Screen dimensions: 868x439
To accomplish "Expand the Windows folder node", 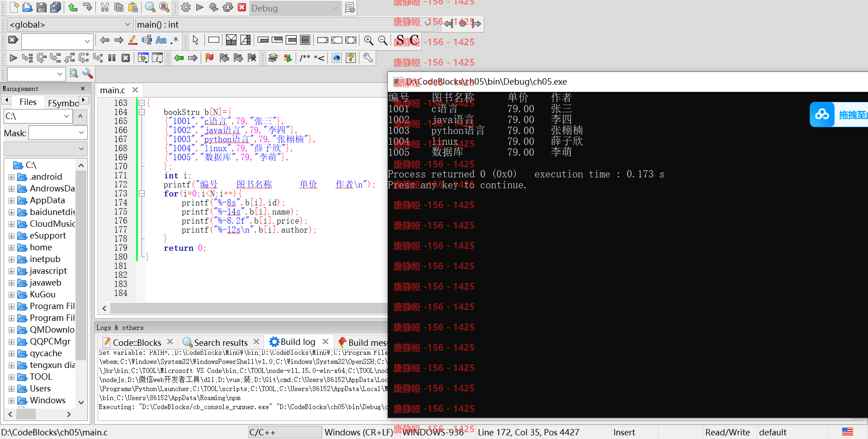I will coord(12,401).
